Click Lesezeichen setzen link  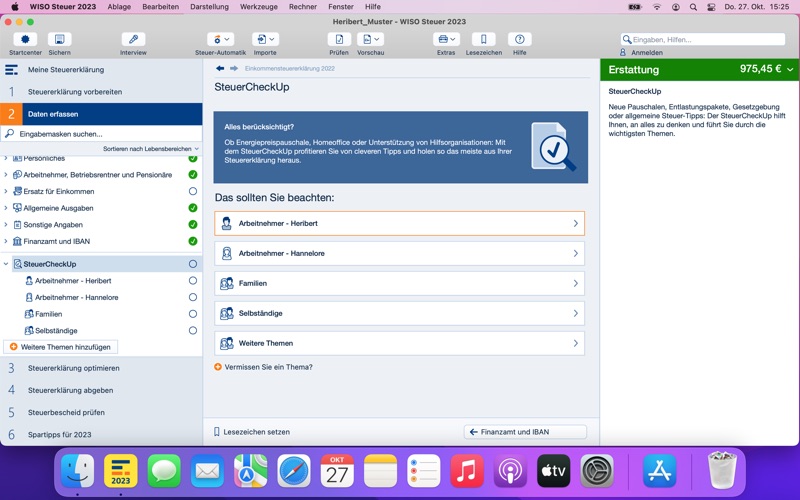[x=252, y=432]
